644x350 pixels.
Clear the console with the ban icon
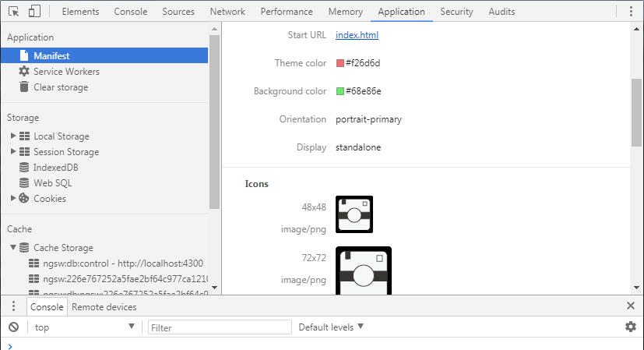pyautogui.click(x=13, y=327)
